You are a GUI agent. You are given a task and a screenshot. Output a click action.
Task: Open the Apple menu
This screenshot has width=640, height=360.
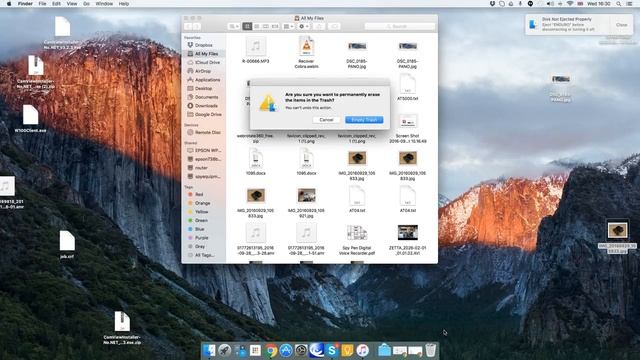click(9, 4)
